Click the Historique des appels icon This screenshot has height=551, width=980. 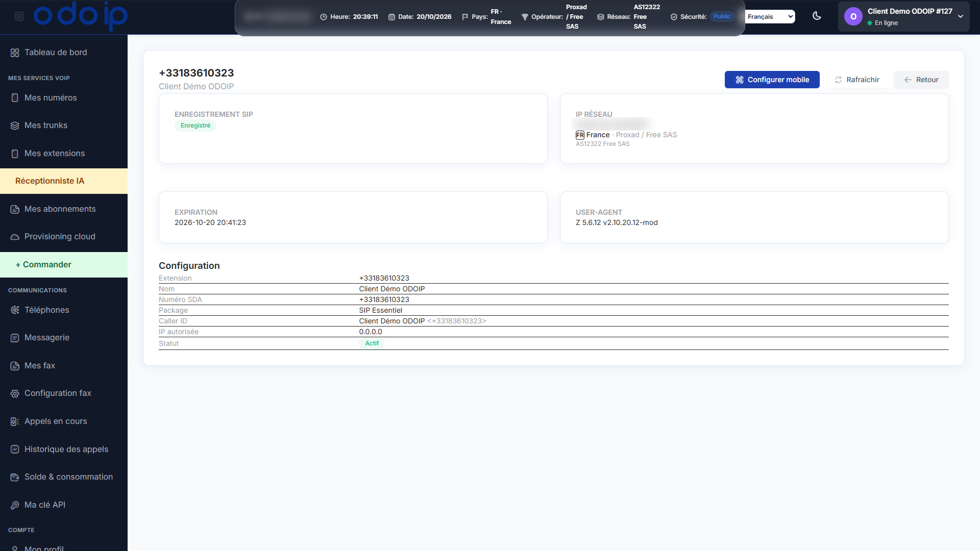point(15,449)
